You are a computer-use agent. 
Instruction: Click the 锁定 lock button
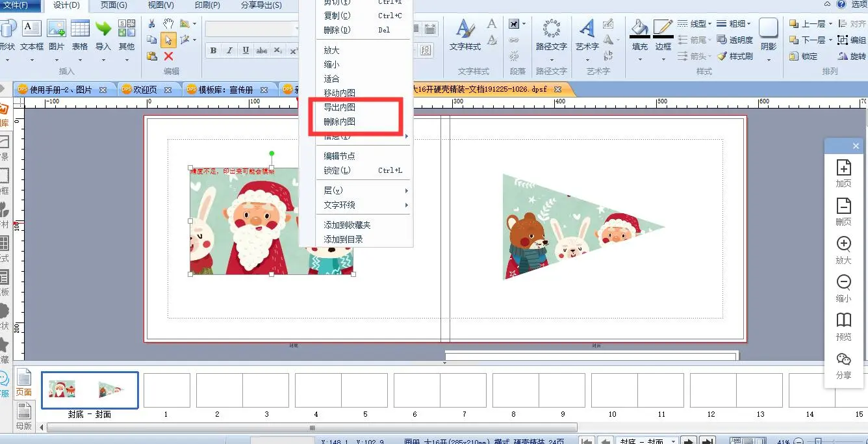pos(804,57)
